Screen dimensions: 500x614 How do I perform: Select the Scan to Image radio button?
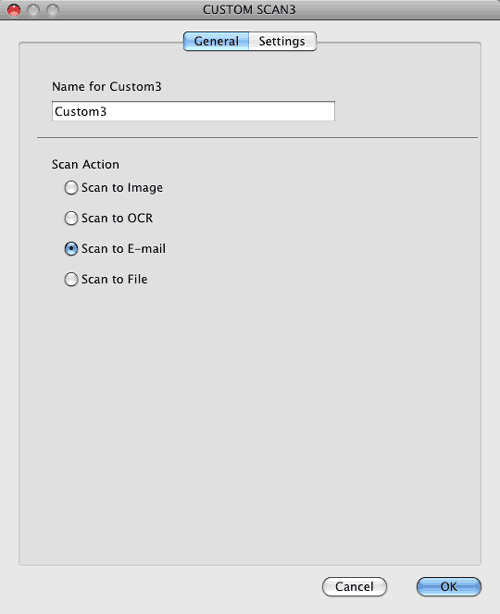pyautogui.click(x=71, y=188)
